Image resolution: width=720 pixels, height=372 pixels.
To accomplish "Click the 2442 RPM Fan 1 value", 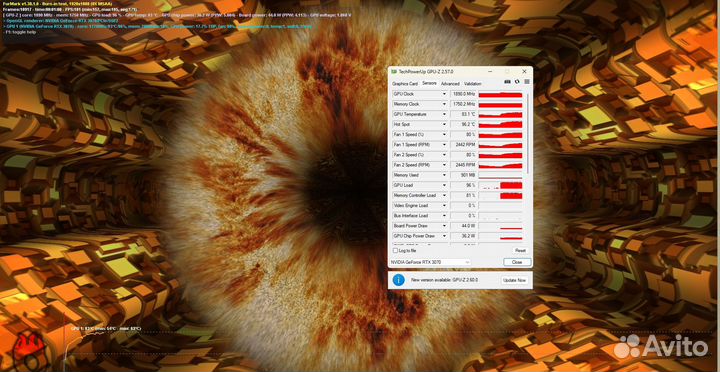I will (x=463, y=145).
